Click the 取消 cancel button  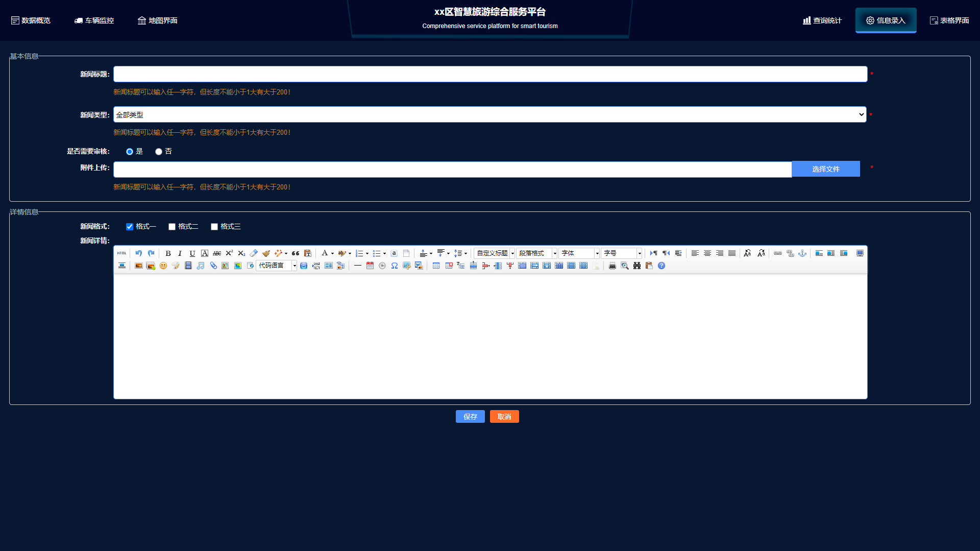tap(504, 417)
